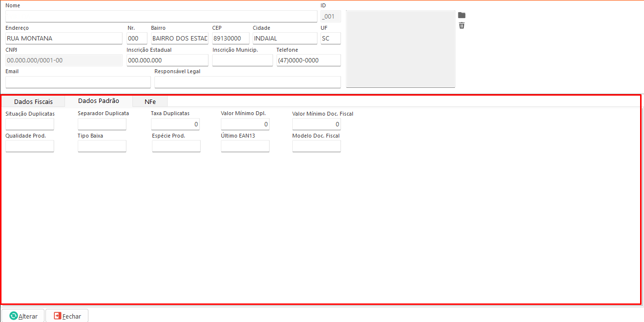Click the Nome input field

(161, 17)
